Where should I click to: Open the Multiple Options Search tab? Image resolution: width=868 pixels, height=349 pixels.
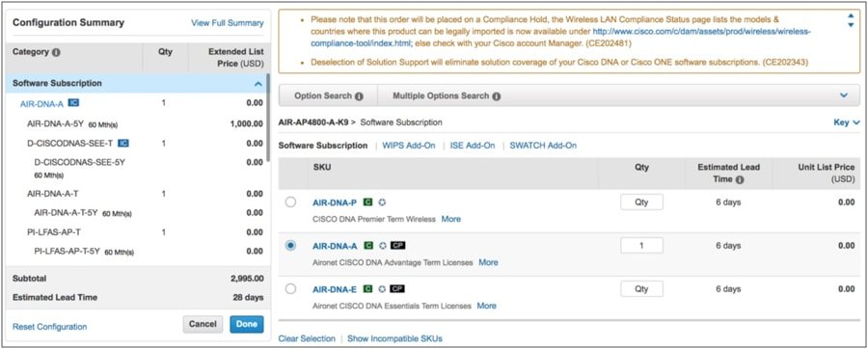point(447,95)
